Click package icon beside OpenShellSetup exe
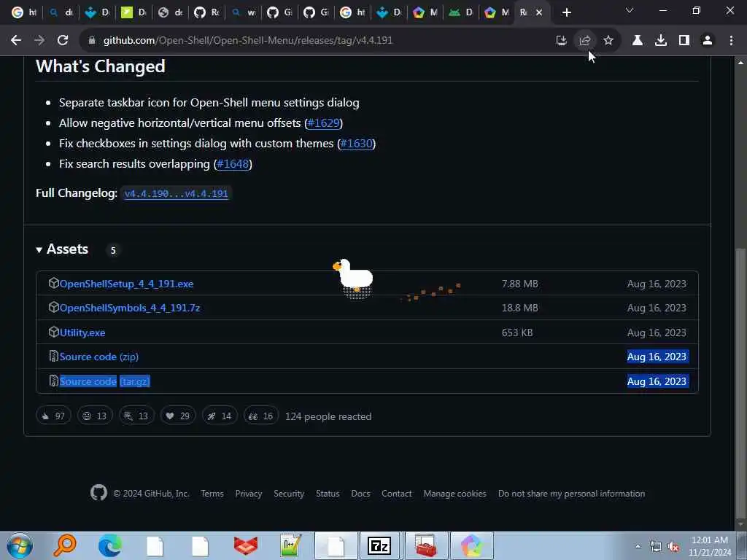The width and height of the screenshot is (747, 560). pos(54,283)
